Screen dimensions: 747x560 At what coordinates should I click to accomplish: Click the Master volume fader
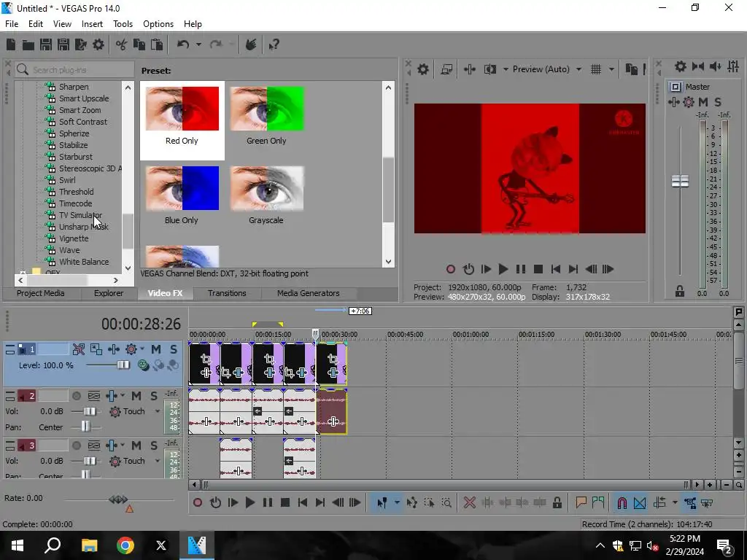pos(680,182)
